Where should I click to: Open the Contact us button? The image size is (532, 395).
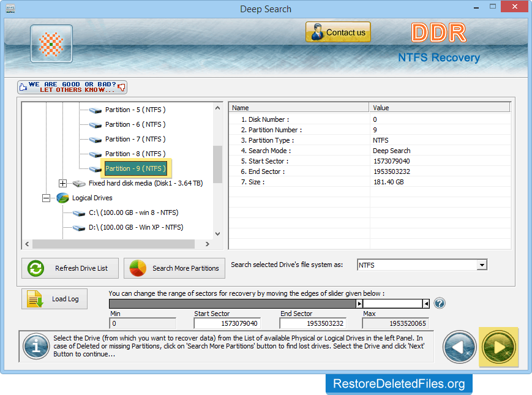pyautogui.click(x=338, y=32)
